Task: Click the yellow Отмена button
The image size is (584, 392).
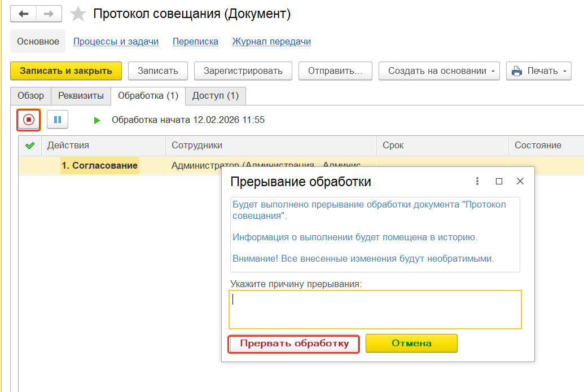Action: 411,343
